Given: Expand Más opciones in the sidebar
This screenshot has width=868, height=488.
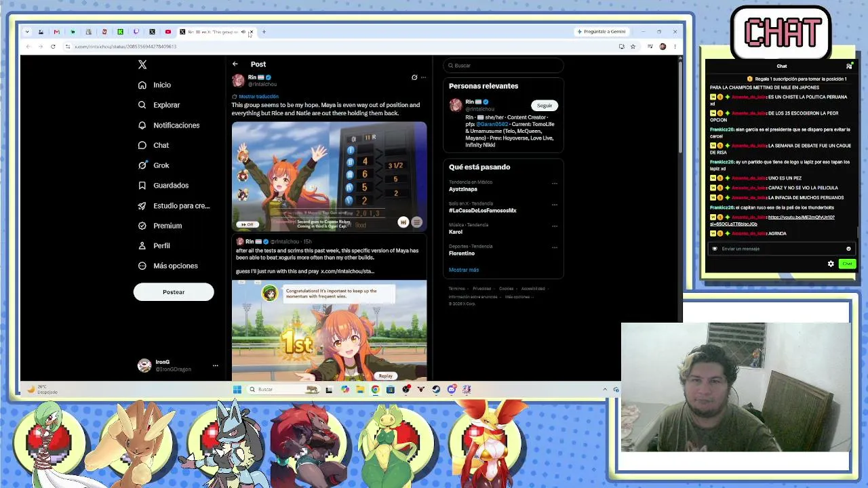Looking at the screenshot, I should (x=168, y=266).
